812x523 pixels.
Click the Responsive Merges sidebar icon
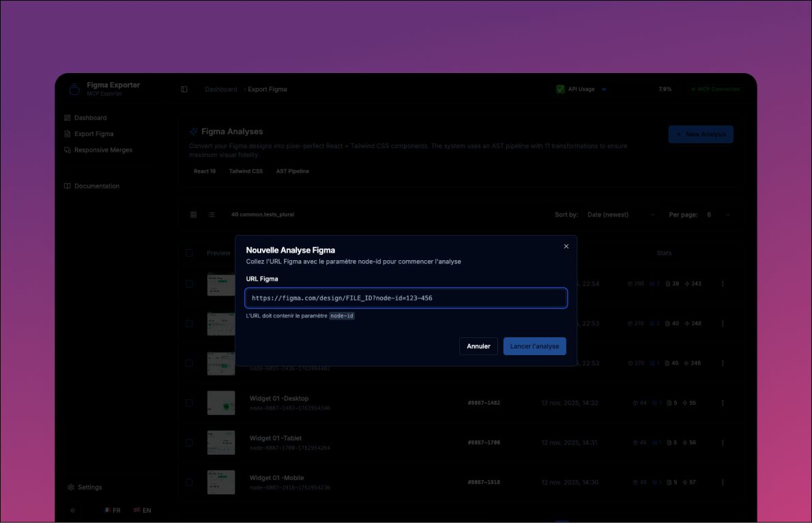point(68,150)
